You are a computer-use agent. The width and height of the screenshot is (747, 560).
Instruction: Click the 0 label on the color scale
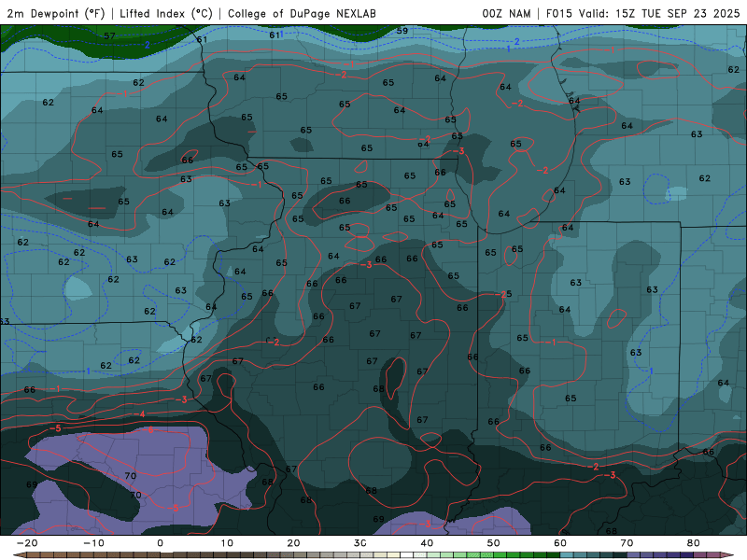[160, 543]
